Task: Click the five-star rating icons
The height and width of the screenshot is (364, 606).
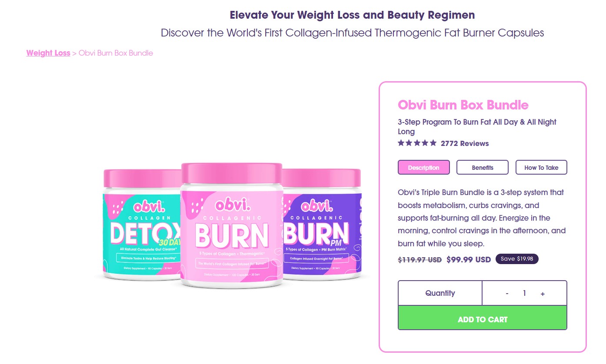Action: 417,143
